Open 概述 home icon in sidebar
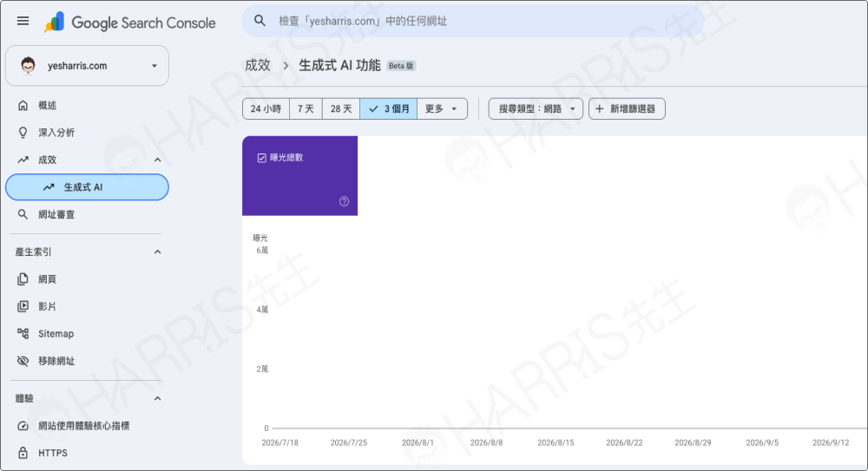The width and height of the screenshot is (868, 471). (23, 105)
